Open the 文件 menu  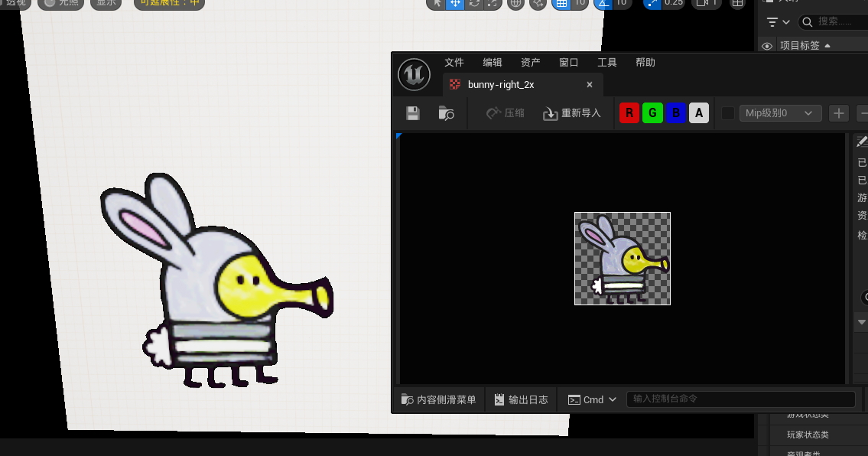click(454, 63)
